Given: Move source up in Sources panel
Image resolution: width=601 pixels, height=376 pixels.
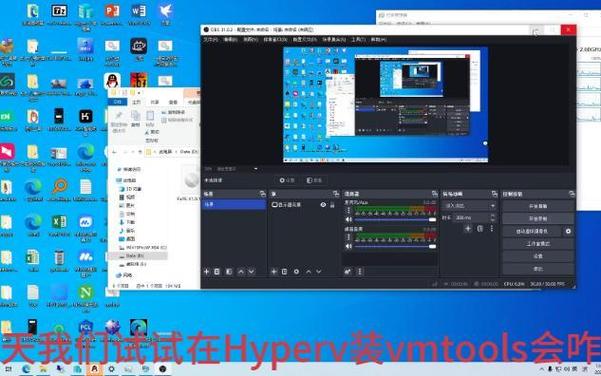Looking at the screenshot, I should 309,272.
